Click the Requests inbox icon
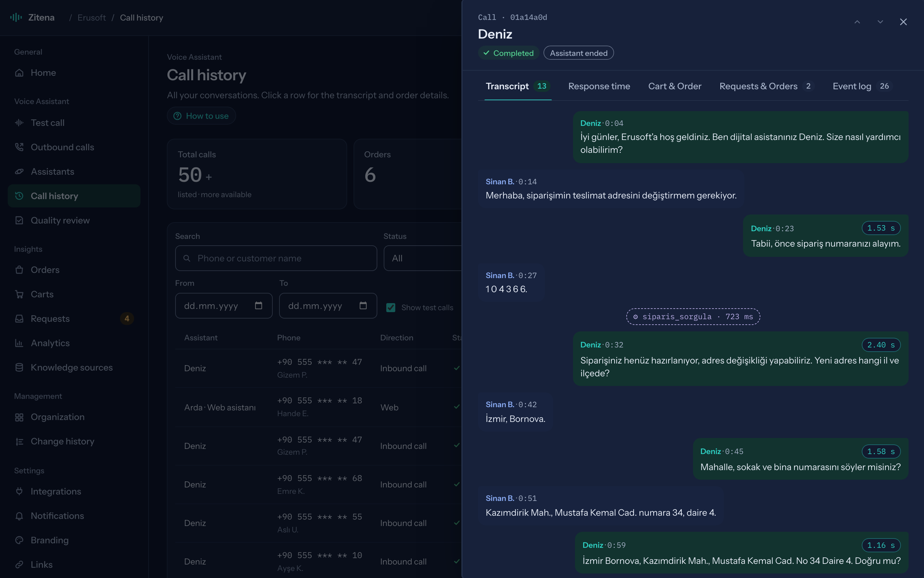Image resolution: width=924 pixels, height=578 pixels. [19, 319]
